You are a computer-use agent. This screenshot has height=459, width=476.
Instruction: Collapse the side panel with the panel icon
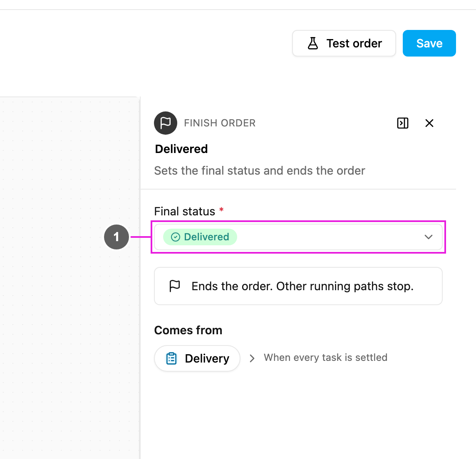point(402,123)
